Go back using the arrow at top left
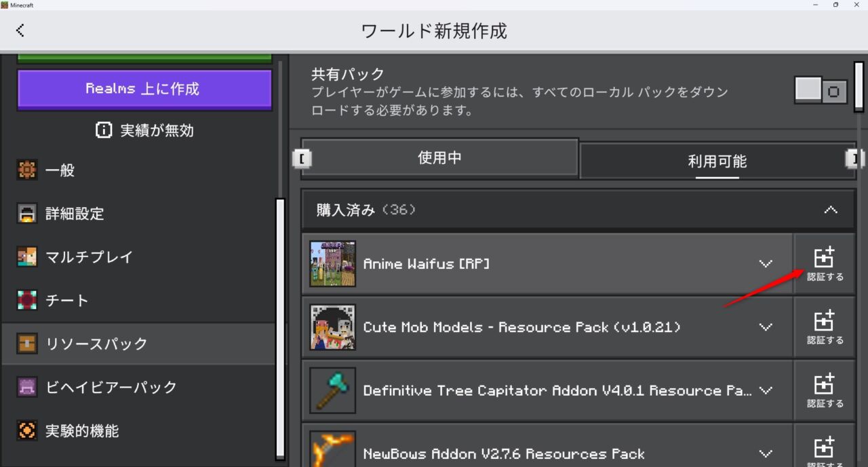The width and height of the screenshot is (868, 467). point(20,30)
